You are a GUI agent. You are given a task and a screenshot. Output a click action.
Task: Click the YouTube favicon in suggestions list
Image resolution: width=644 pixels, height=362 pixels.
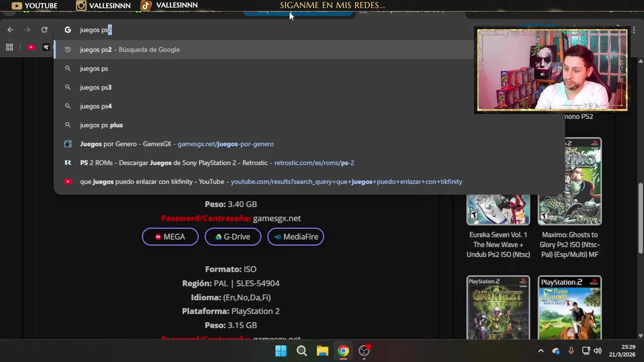tap(68, 182)
